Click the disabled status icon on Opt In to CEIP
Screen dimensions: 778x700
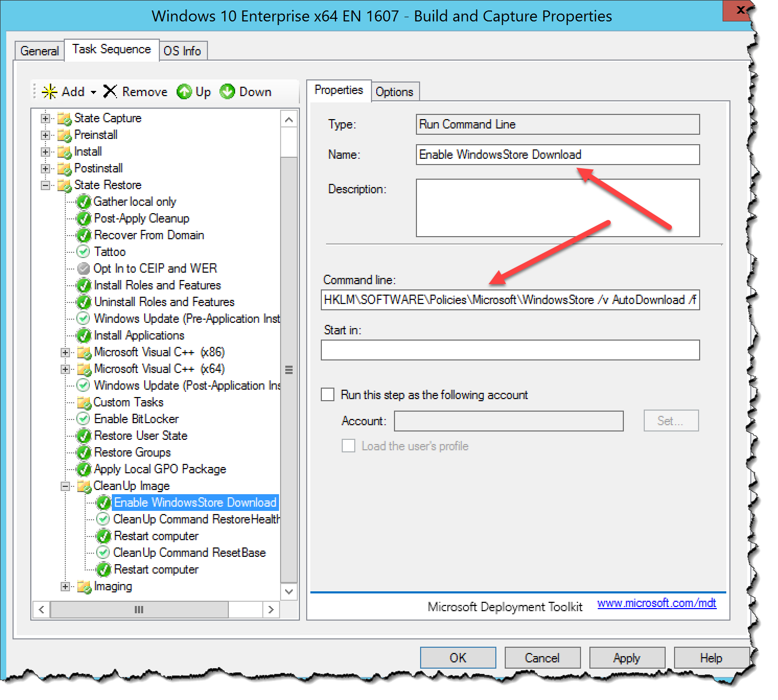(x=84, y=268)
